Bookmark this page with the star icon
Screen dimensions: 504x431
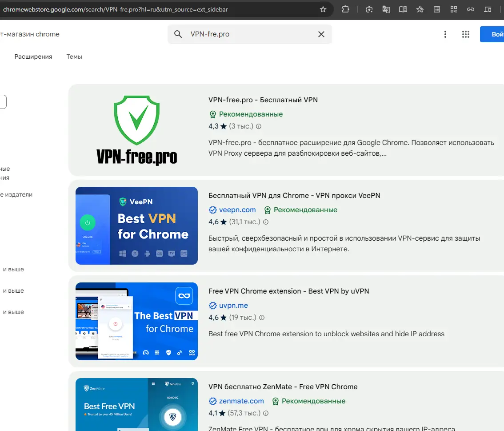coord(323,9)
